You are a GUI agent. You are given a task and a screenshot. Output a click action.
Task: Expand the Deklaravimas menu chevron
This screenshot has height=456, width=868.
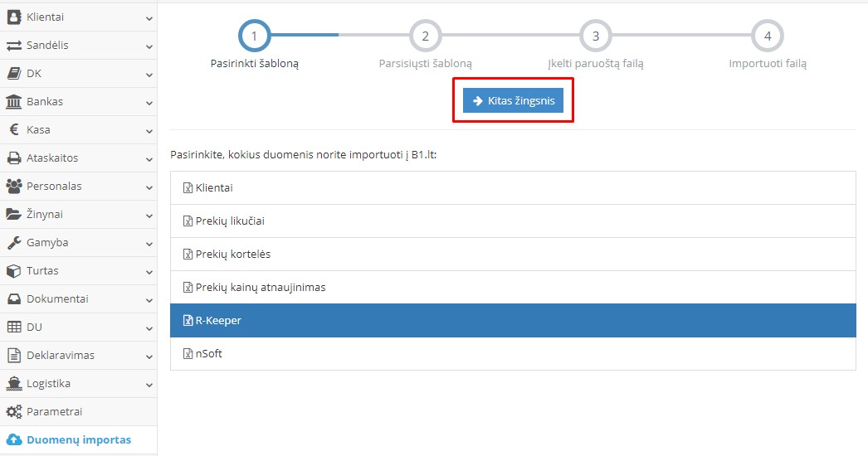tap(149, 357)
